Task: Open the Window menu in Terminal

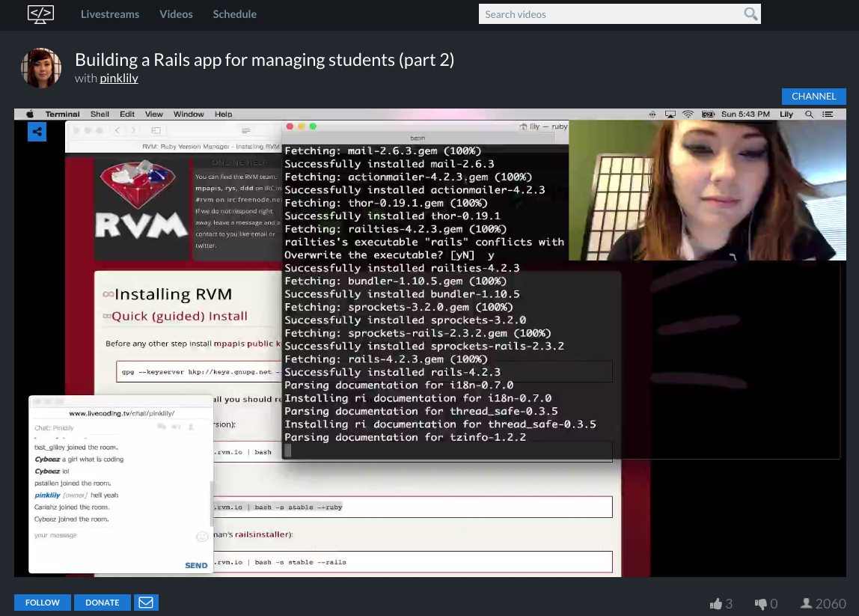Action: (189, 114)
